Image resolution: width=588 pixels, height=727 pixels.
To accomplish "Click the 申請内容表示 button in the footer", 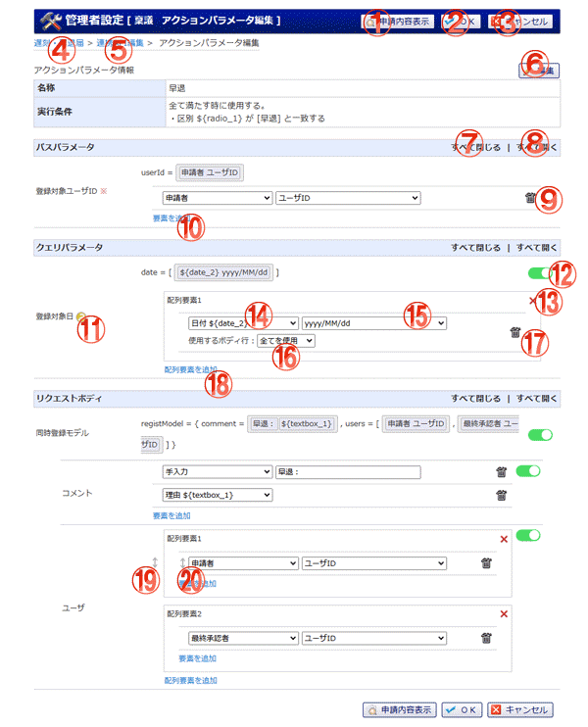I will click(x=399, y=709).
